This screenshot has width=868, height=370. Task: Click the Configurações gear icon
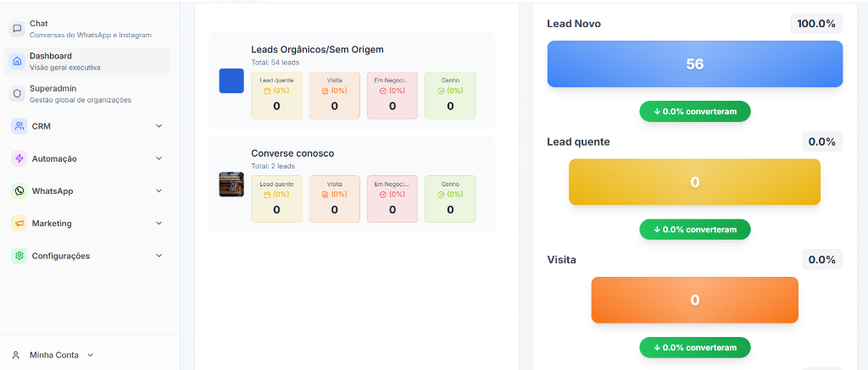[x=19, y=256]
